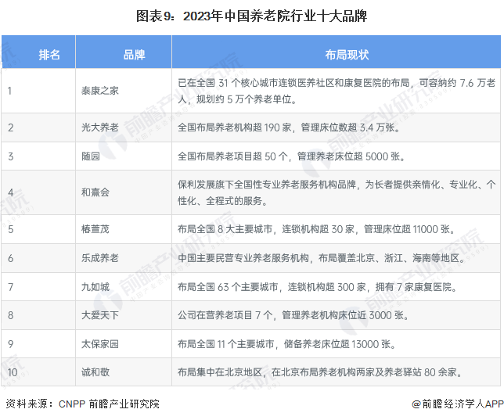
Task: Click the chart title '图表9：2023年中国养老院行业十大品牌'
Action: click(x=252, y=16)
